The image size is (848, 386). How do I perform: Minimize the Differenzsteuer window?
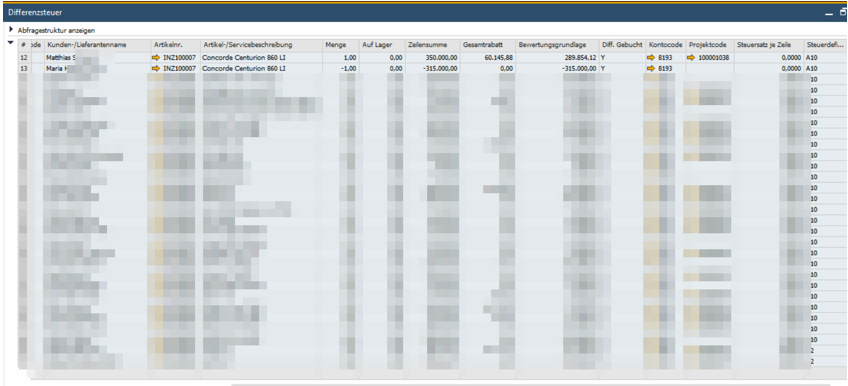pyautogui.click(x=829, y=13)
